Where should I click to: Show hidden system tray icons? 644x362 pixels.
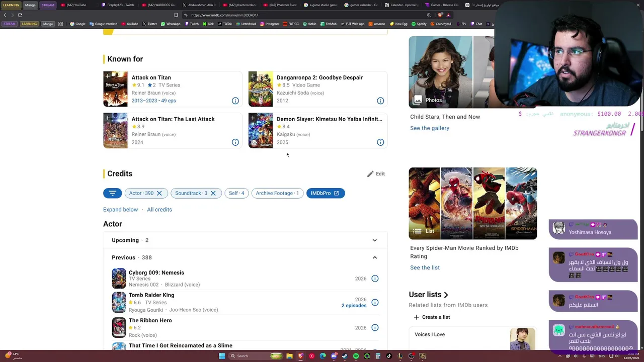(559, 356)
